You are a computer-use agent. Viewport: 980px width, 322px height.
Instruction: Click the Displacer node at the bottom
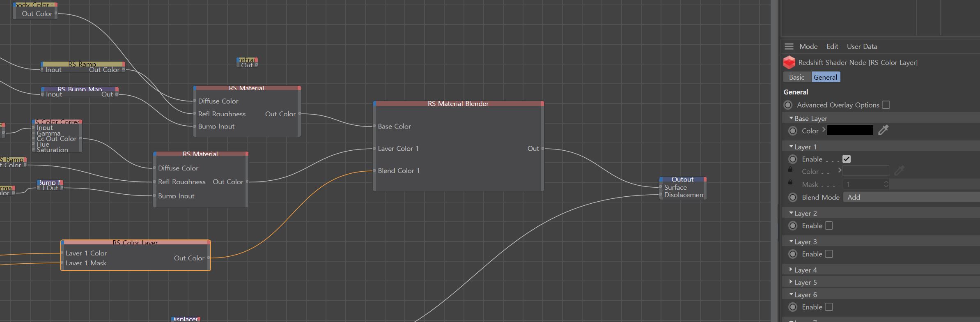click(186, 319)
